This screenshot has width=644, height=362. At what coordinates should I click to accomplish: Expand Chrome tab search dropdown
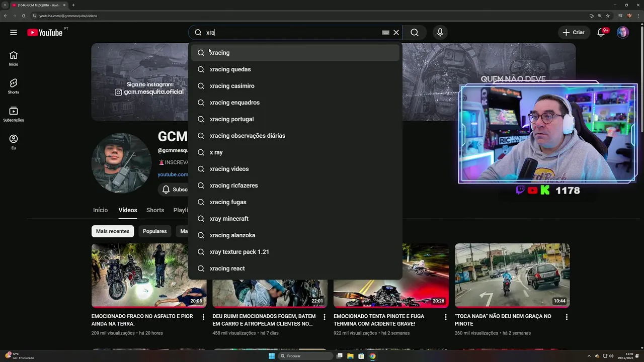pyautogui.click(x=4, y=5)
